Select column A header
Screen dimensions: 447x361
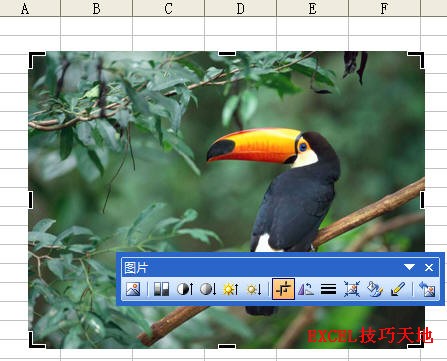click(x=25, y=8)
